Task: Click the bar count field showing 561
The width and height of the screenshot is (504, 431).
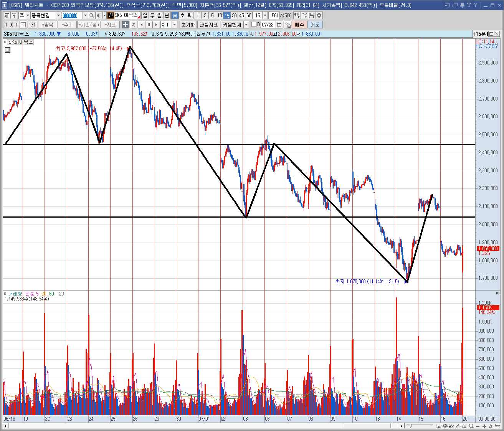Action: 274,15
